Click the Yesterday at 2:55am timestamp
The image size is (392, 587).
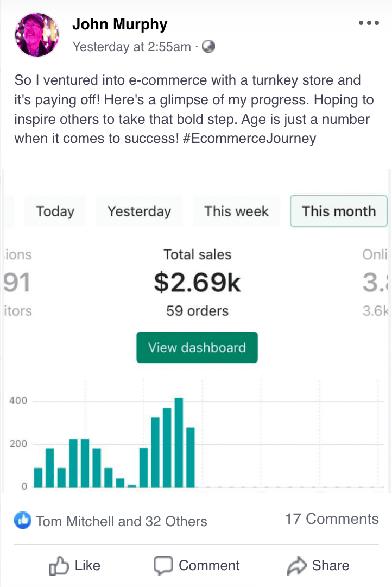(x=131, y=47)
